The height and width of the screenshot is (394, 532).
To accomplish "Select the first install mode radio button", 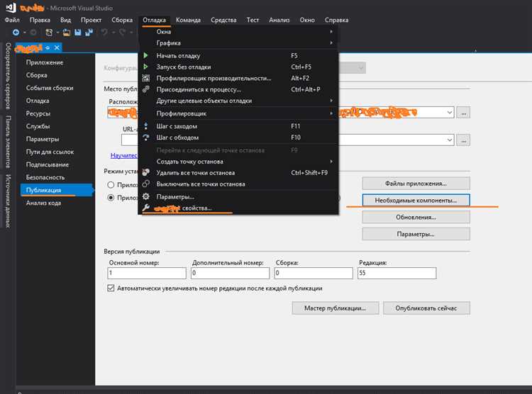I will 111,185.
